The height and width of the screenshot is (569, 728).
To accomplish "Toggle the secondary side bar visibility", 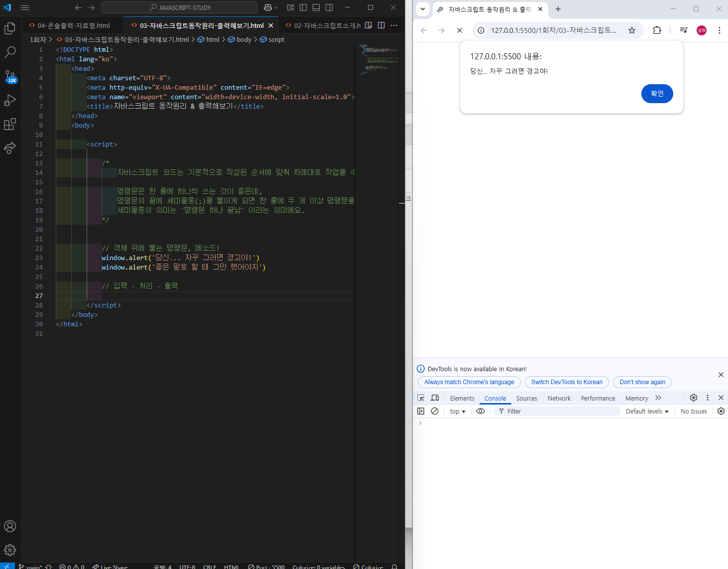I will [x=329, y=7].
